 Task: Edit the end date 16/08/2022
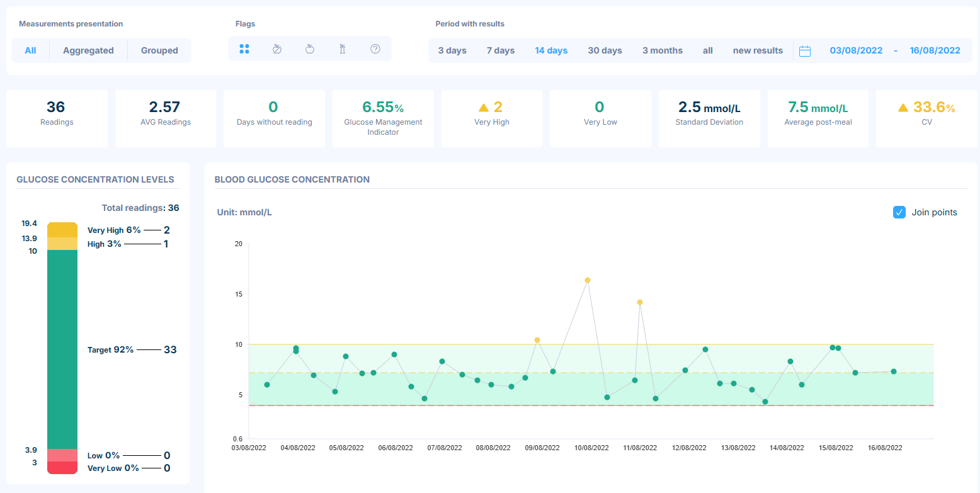click(x=935, y=50)
